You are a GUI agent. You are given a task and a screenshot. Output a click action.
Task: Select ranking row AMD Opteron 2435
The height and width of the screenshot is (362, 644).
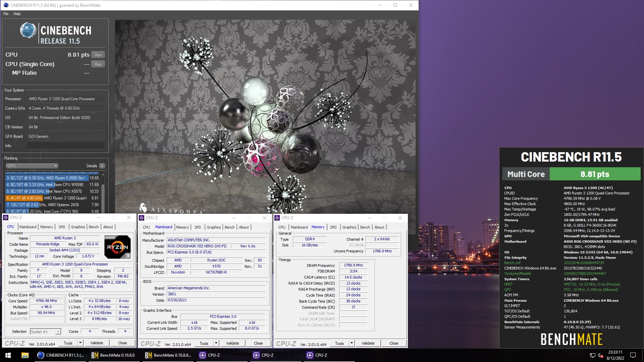[52, 205]
